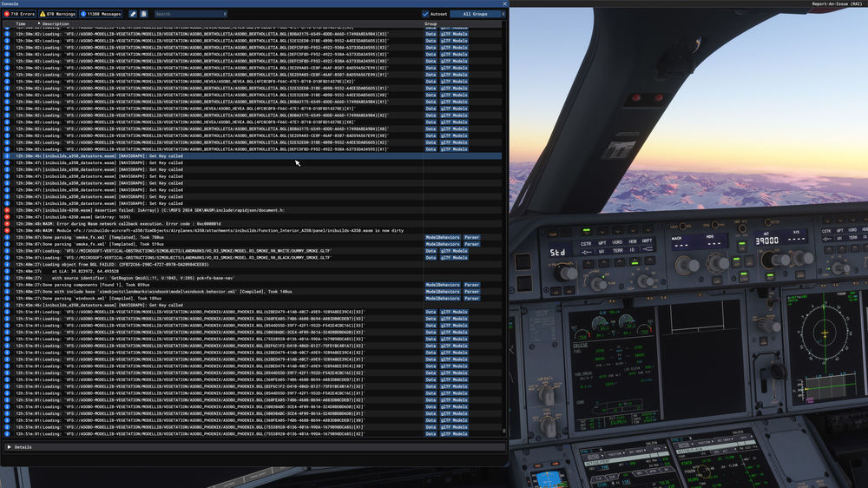The width and height of the screenshot is (868, 488).
Task: Select the R3_SMOKE_90_BLACK loading entry
Action: (x=253, y=258)
